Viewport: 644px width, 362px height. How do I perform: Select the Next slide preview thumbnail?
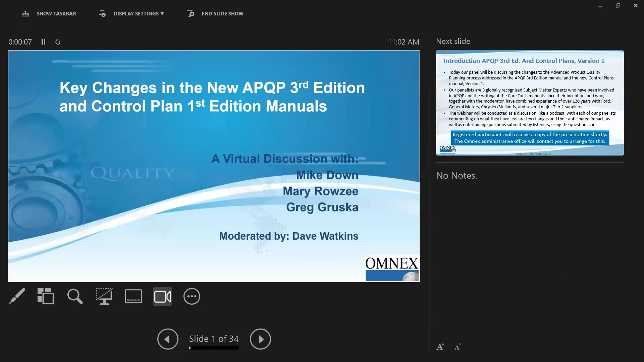(530, 103)
